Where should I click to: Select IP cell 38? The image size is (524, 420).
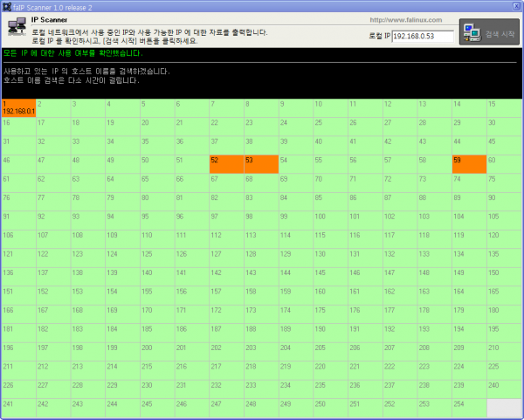261,145
